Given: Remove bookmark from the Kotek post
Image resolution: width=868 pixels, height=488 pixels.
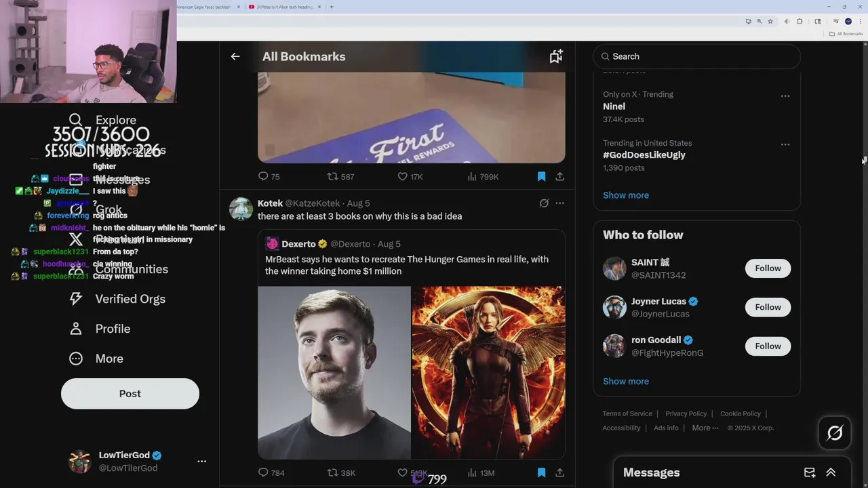Looking at the screenshot, I should coord(541,472).
